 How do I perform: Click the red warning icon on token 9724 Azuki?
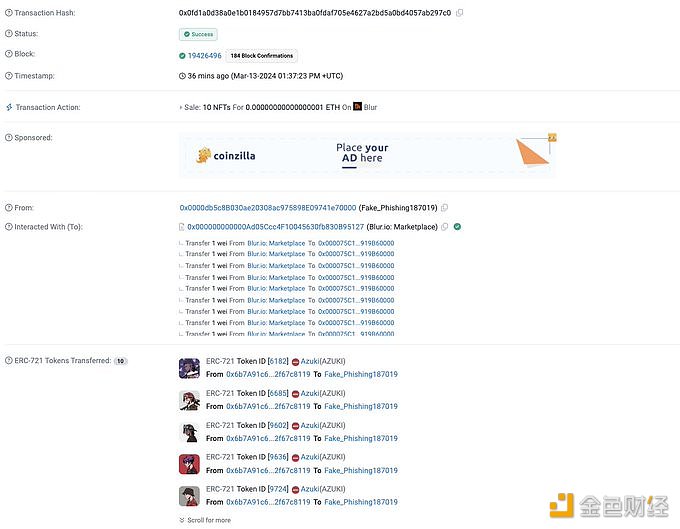(295, 490)
